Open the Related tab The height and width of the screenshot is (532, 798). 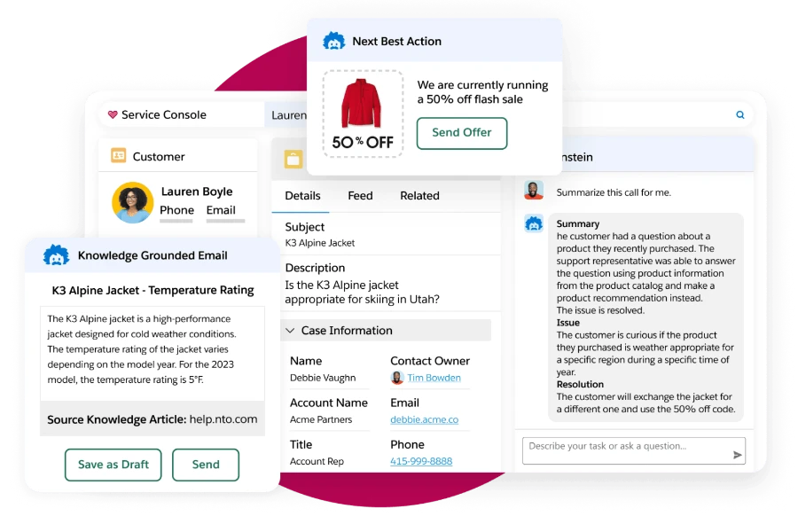click(419, 196)
